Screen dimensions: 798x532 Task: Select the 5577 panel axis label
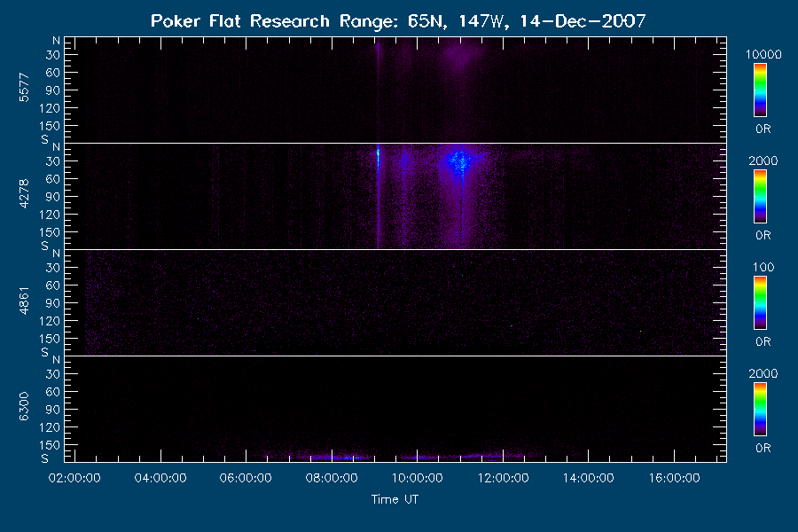point(24,88)
